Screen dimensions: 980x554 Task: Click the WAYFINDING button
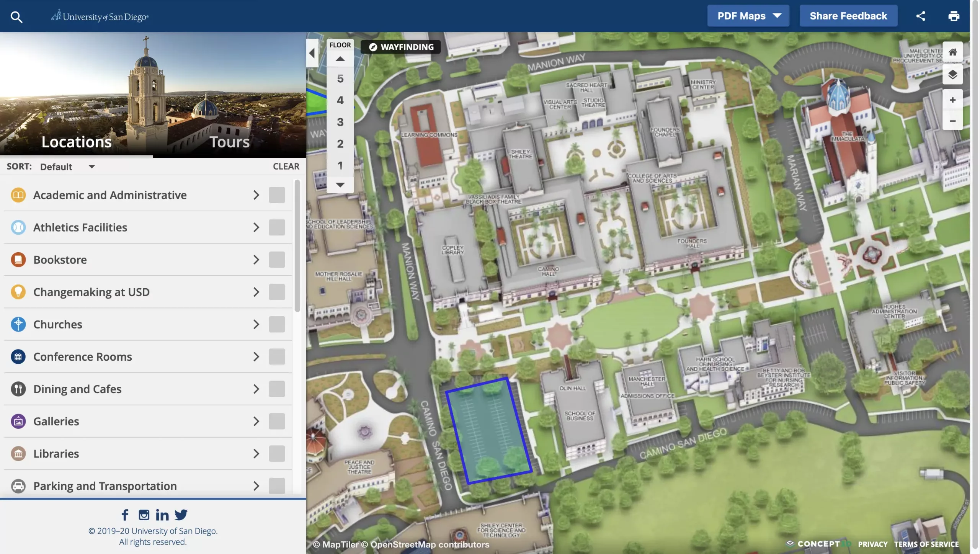401,47
